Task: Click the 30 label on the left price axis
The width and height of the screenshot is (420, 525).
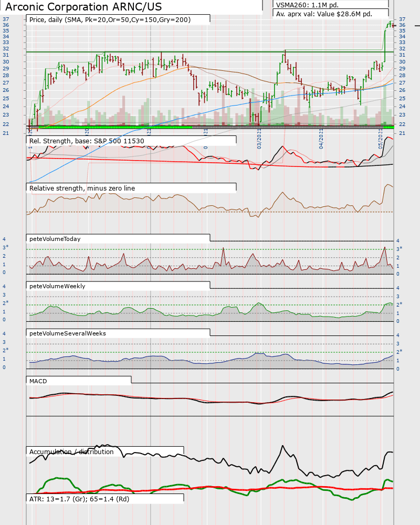Action: (x=6, y=61)
